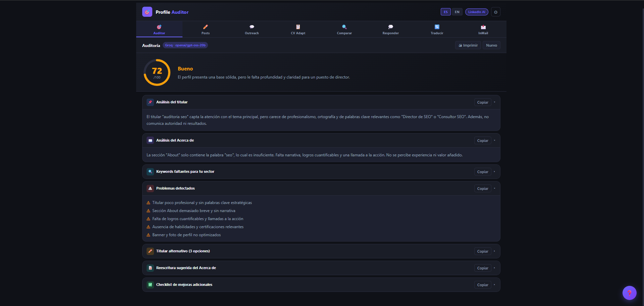
Task: Start a new audit with Nuevo
Action: click(492, 45)
